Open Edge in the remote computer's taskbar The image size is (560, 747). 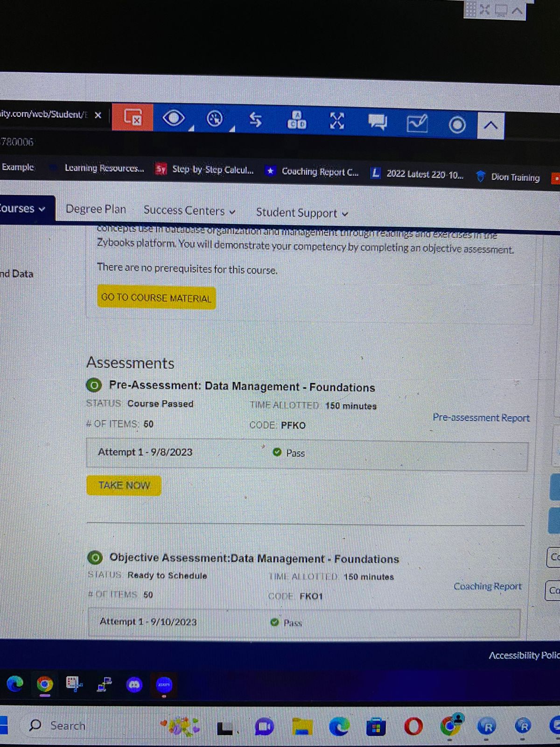[x=15, y=684]
